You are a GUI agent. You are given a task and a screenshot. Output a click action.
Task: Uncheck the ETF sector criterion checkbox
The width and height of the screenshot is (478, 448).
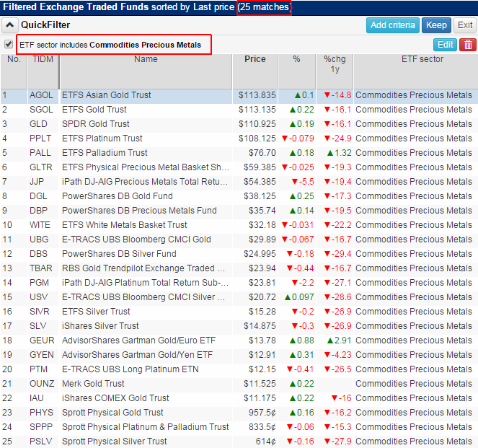click(9, 44)
